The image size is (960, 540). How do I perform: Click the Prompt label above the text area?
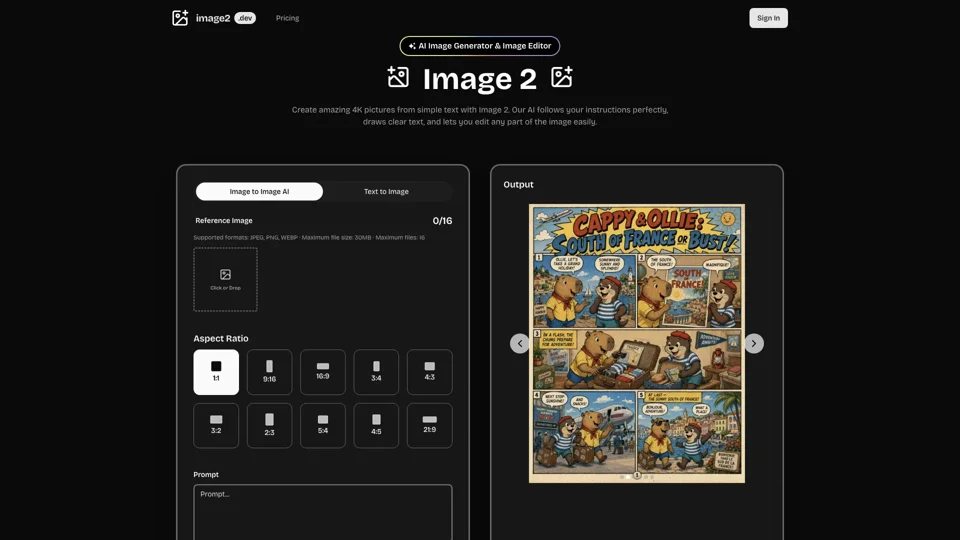point(206,474)
